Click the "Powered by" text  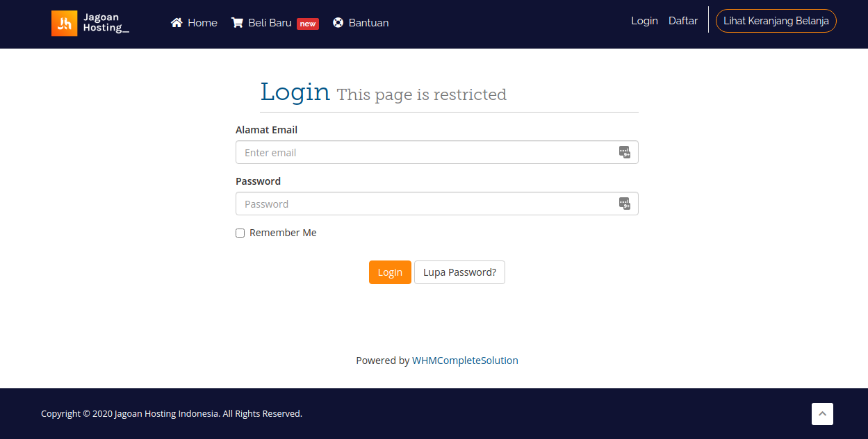tap(382, 361)
